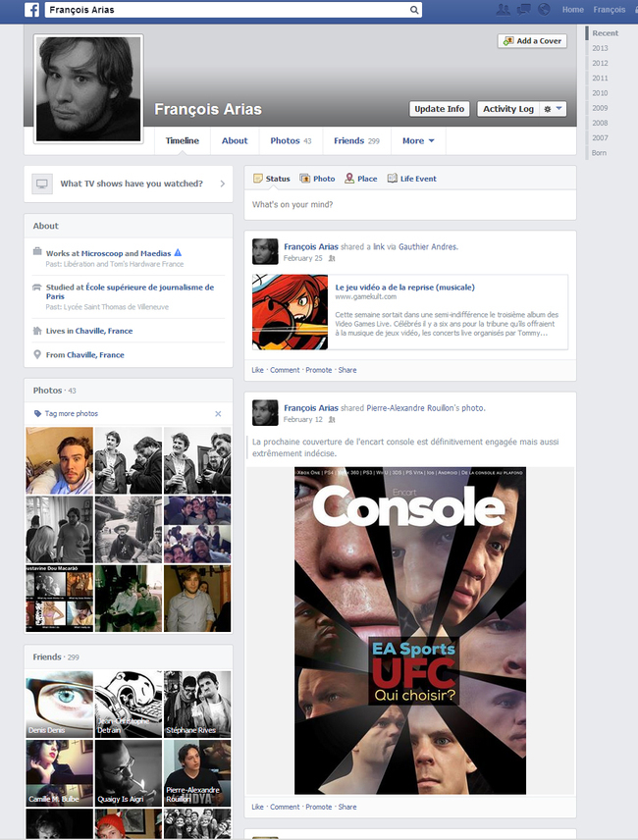This screenshot has width=638, height=840.
Task: Click the warning triangle next to Maedias
Action: (178, 253)
